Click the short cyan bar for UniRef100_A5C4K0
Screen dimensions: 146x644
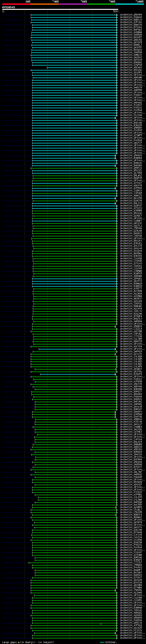tap(82, 67)
